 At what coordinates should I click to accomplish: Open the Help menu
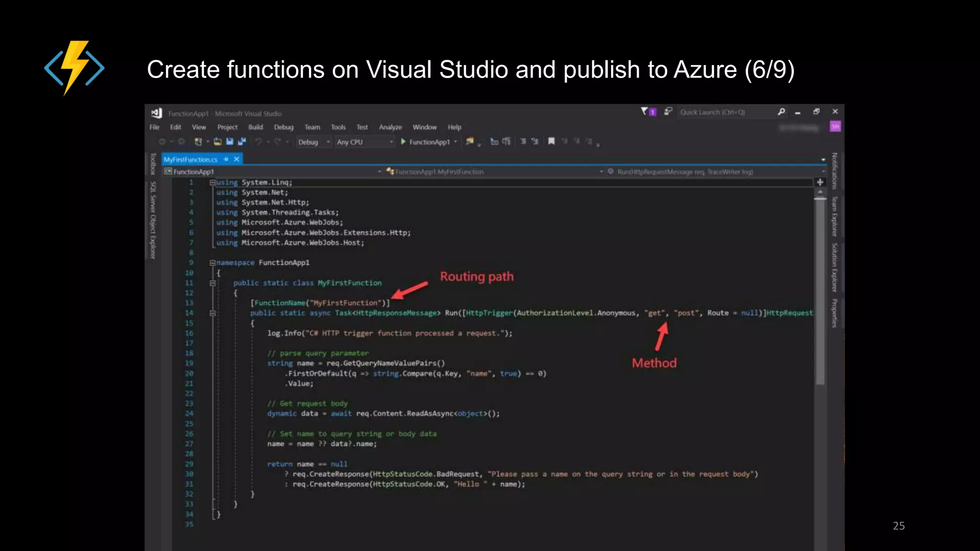click(x=455, y=127)
